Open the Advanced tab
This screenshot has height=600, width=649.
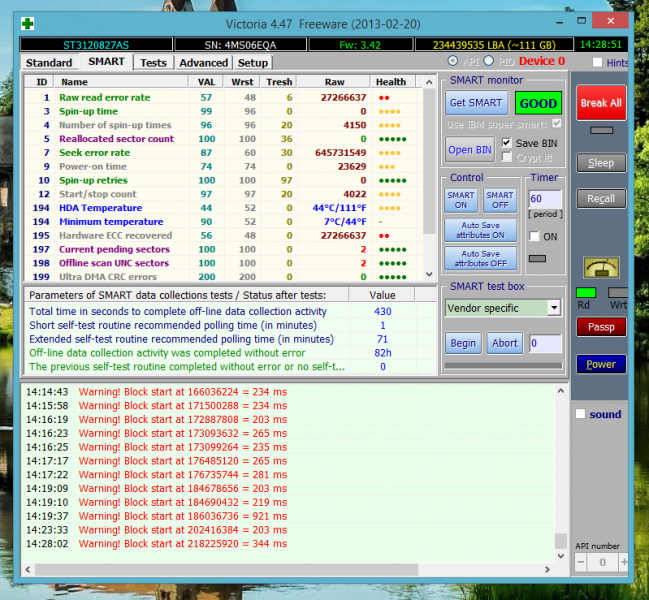coord(203,62)
